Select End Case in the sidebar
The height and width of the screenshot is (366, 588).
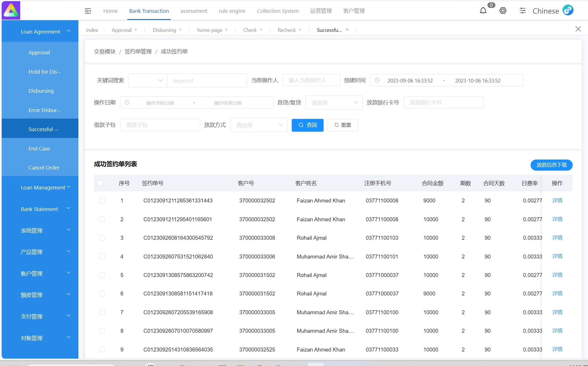pos(40,148)
